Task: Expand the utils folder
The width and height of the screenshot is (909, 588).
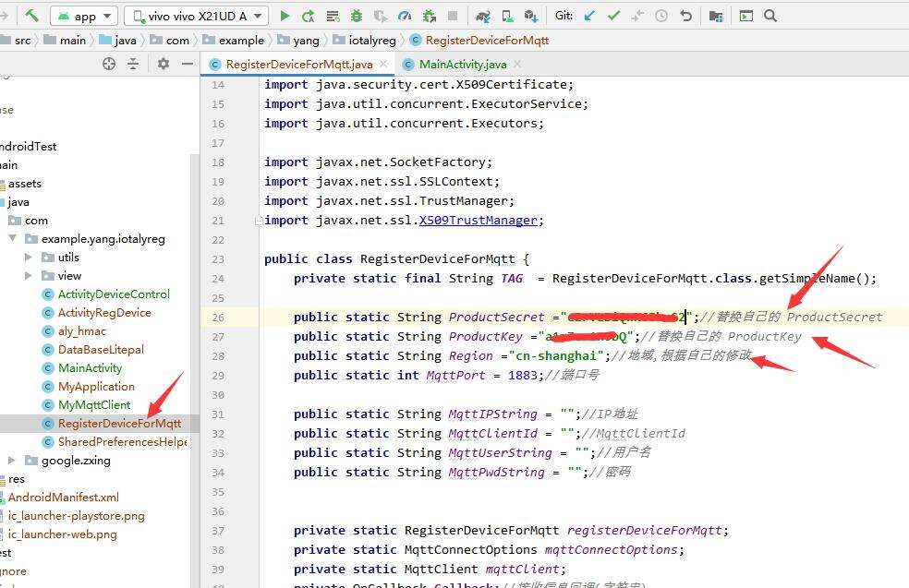Action: [x=29, y=258]
